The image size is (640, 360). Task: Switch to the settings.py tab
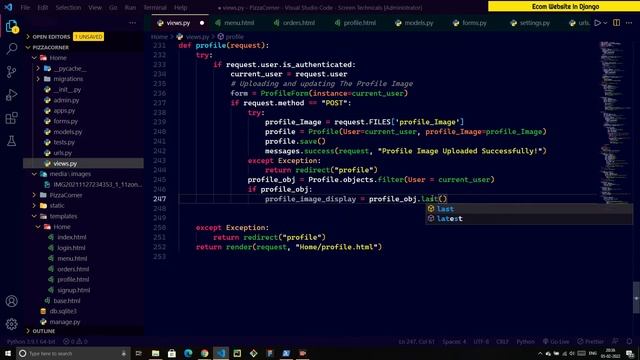534,23
